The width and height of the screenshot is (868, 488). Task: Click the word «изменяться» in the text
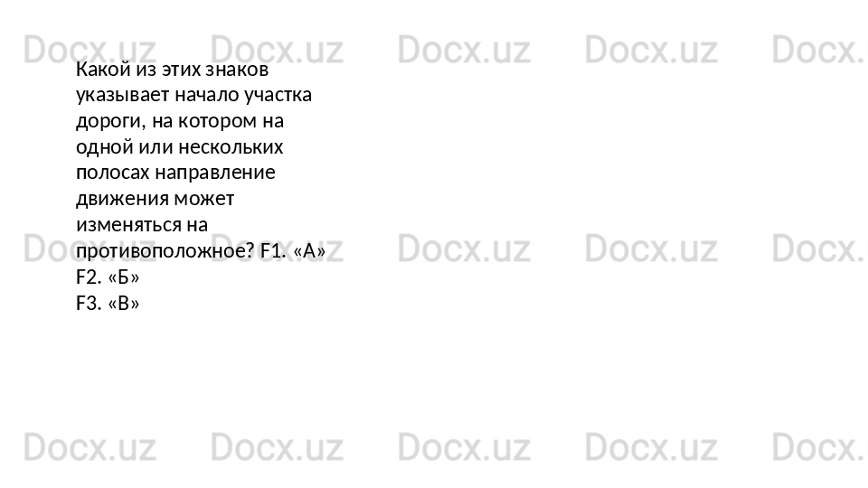pyautogui.click(x=128, y=225)
